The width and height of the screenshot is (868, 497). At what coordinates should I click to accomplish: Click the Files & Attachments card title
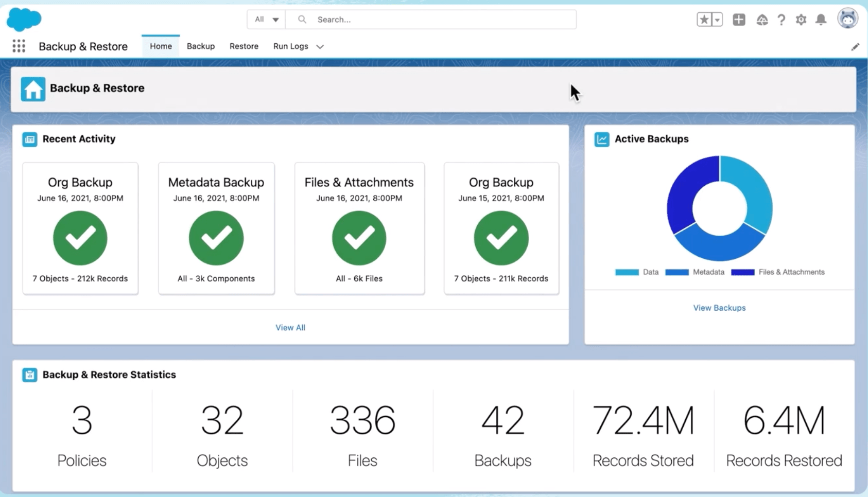(359, 183)
